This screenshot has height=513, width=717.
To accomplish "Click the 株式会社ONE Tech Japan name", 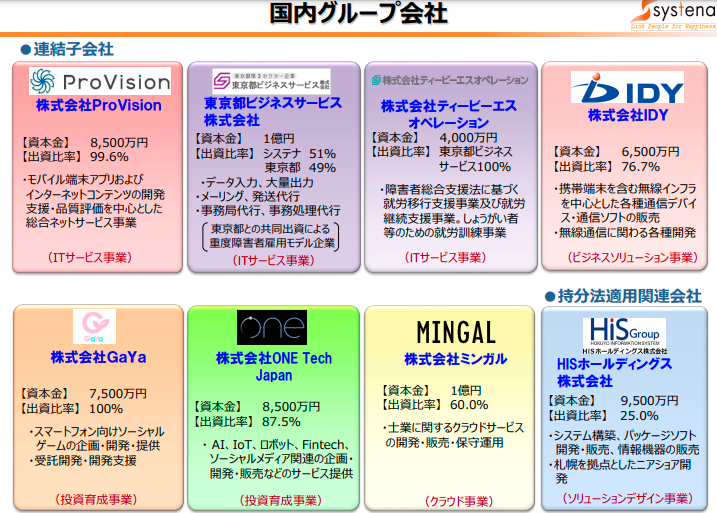I will [274, 367].
